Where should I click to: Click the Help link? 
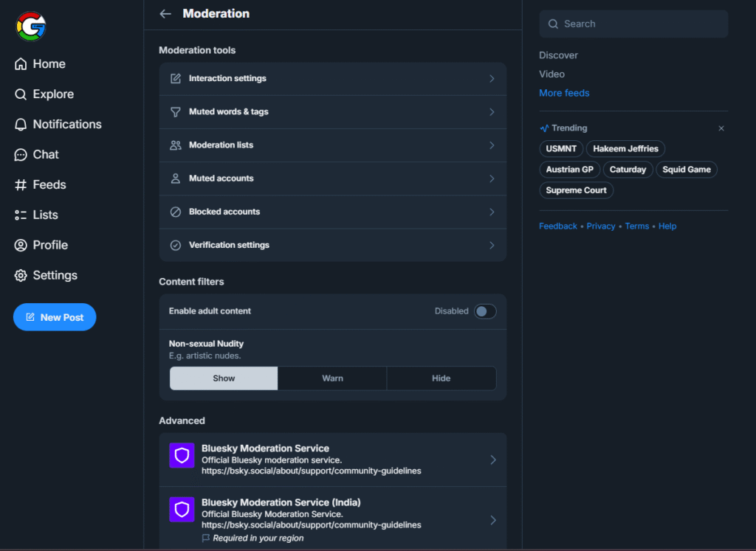(667, 226)
